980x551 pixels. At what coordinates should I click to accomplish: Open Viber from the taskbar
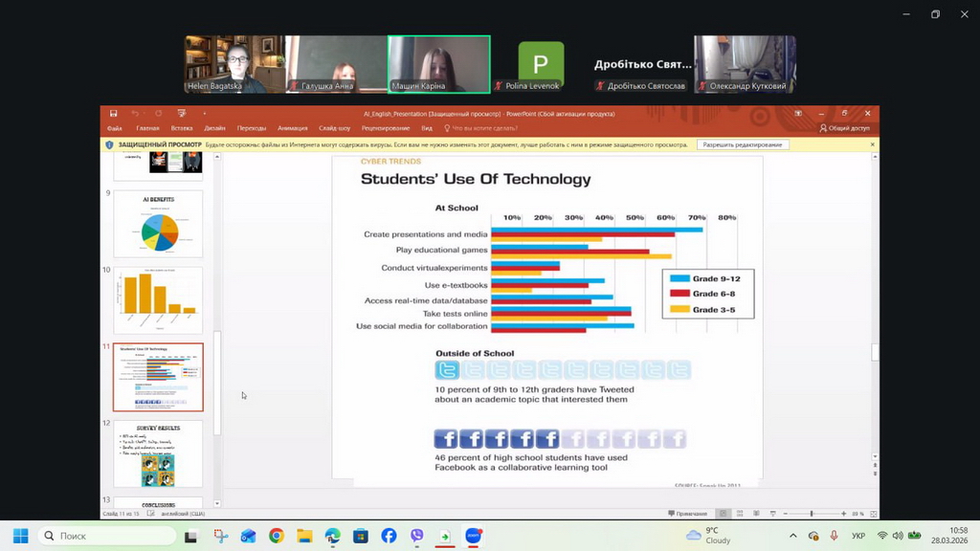click(416, 536)
